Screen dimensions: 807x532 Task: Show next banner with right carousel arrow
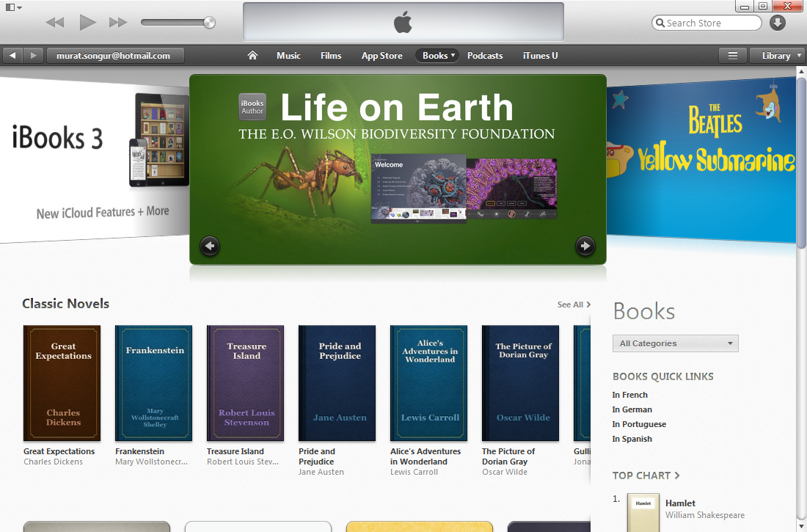(x=585, y=246)
